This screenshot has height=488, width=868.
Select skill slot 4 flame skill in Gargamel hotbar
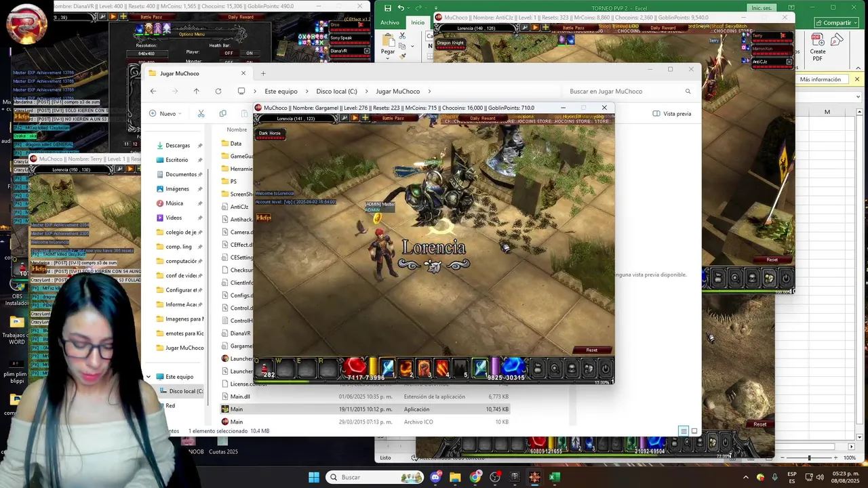[442, 368]
